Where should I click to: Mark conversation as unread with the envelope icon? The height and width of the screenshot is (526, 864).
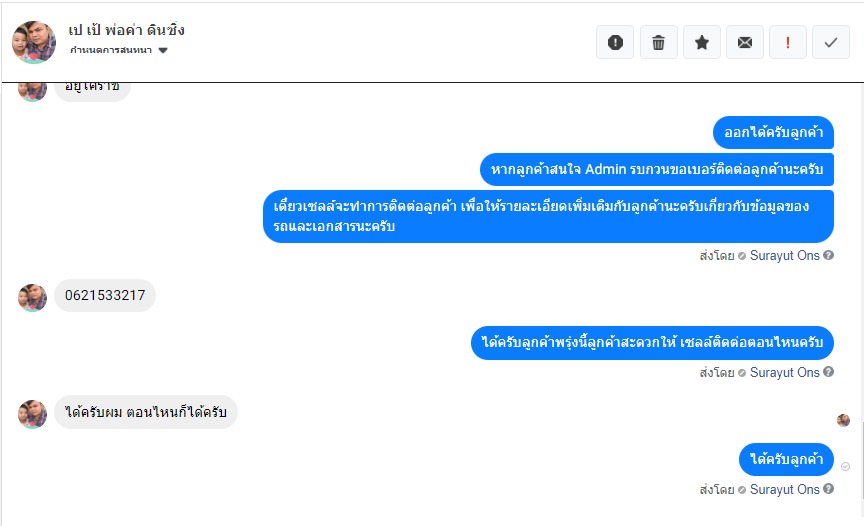tap(745, 42)
